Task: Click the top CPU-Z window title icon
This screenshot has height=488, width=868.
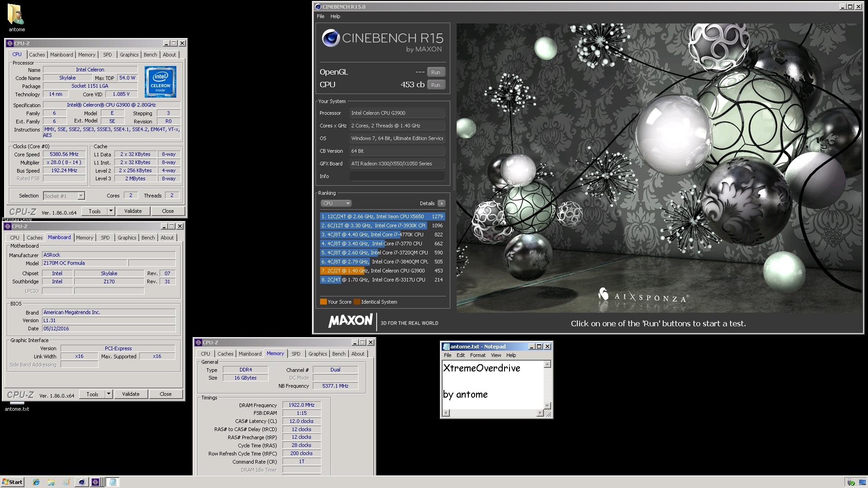Action: 10,43
